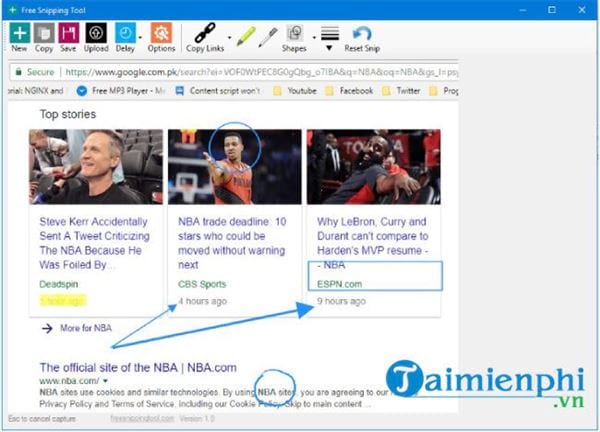The width and height of the screenshot is (600, 432).
Task: Click the Secure padlock icon
Action: pyautogui.click(x=18, y=72)
